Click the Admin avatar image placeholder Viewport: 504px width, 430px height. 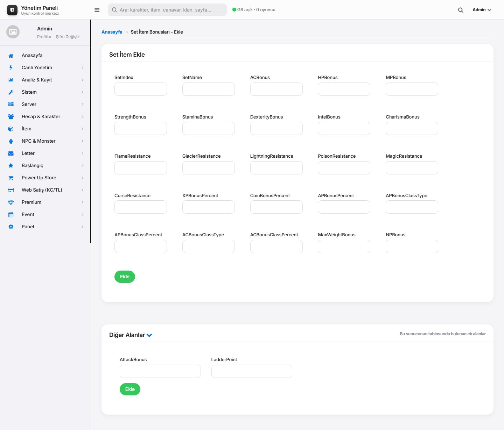[13, 32]
